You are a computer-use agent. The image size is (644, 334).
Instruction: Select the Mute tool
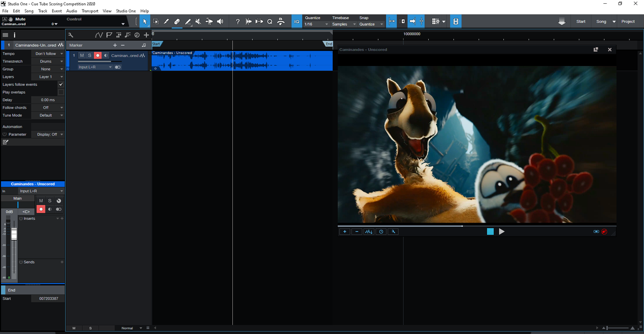(x=199, y=21)
